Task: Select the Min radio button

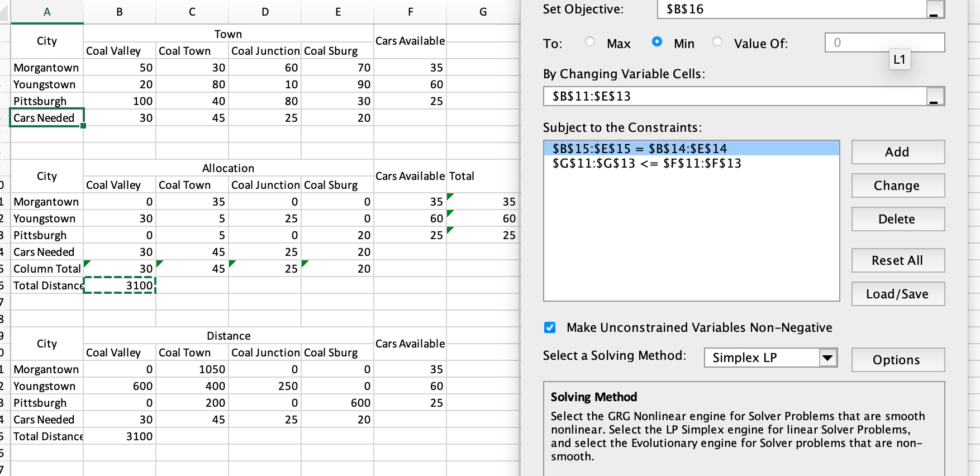Action: coord(657,42)
